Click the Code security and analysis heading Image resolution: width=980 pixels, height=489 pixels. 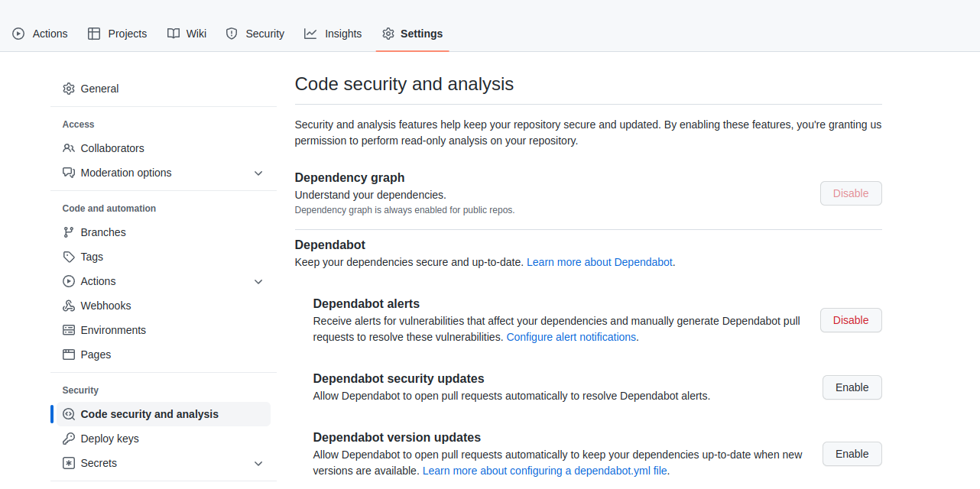pos(404,84)
